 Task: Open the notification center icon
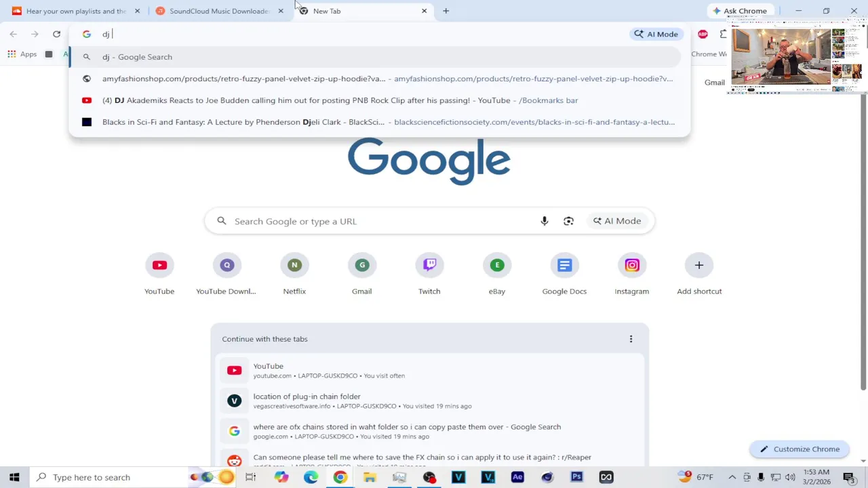pyautogui.click(x=850, y=477)
